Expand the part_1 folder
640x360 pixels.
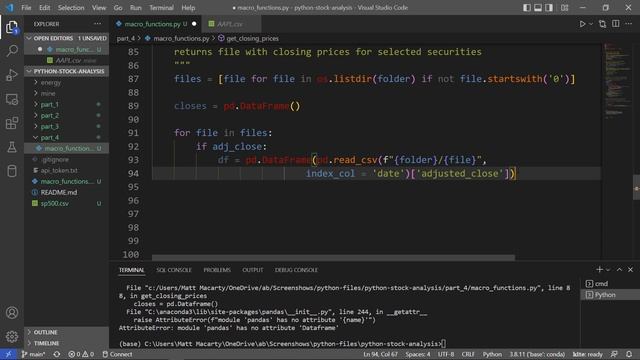[67, 104]
